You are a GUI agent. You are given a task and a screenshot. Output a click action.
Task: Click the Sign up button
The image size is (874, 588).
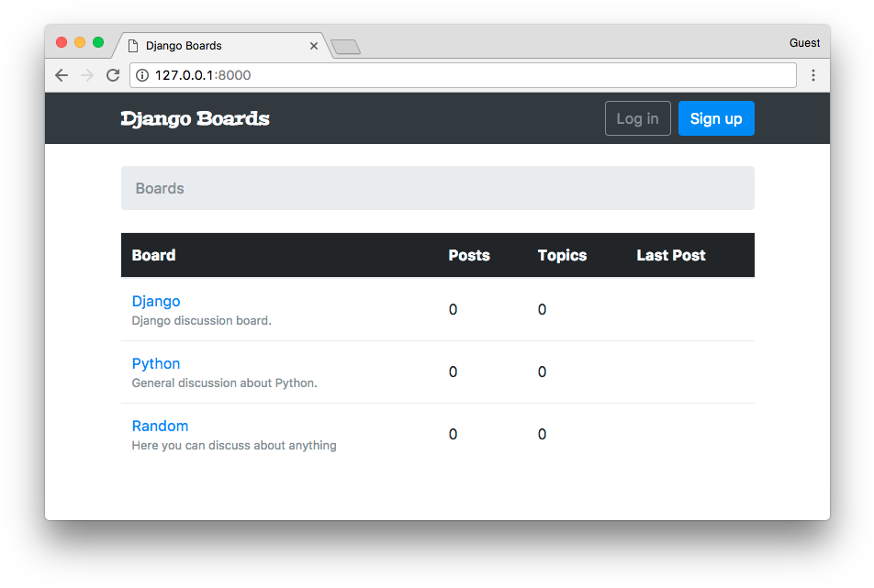(716, 118)
